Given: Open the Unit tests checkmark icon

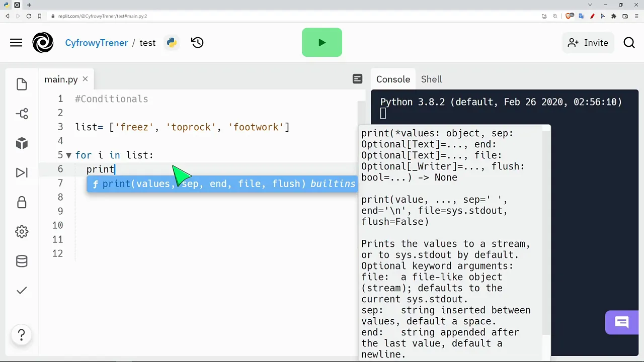Looking at the screenshot, I should click(x=22, y=291).
